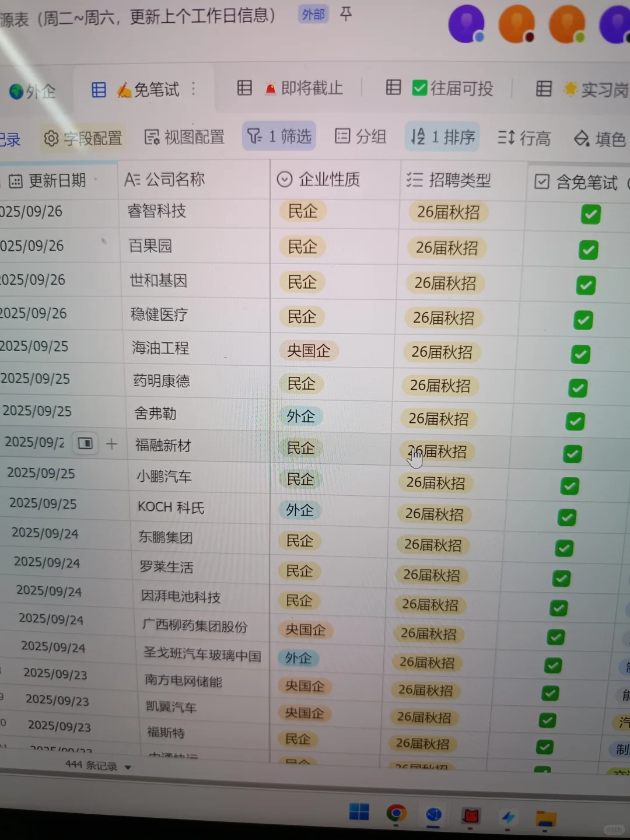Screen dimensions: 630x840
Task: Click the first orange collaborator avatar
Action: tap(517, 24)
